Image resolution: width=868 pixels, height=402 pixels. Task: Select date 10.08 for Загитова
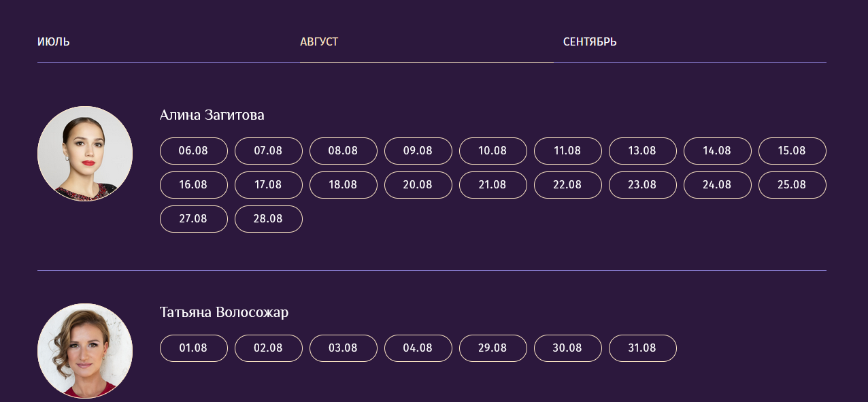click(493, 151)
